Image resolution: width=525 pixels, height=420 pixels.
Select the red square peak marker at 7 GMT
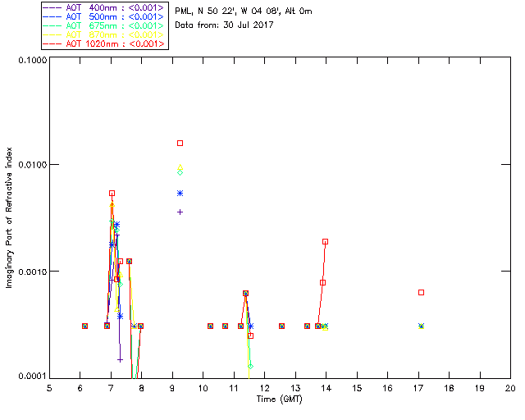(112, 194)
